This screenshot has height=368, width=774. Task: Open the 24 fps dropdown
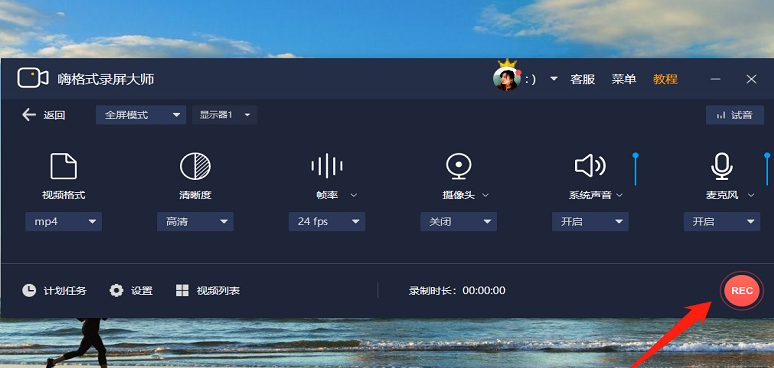click(327, 221)
